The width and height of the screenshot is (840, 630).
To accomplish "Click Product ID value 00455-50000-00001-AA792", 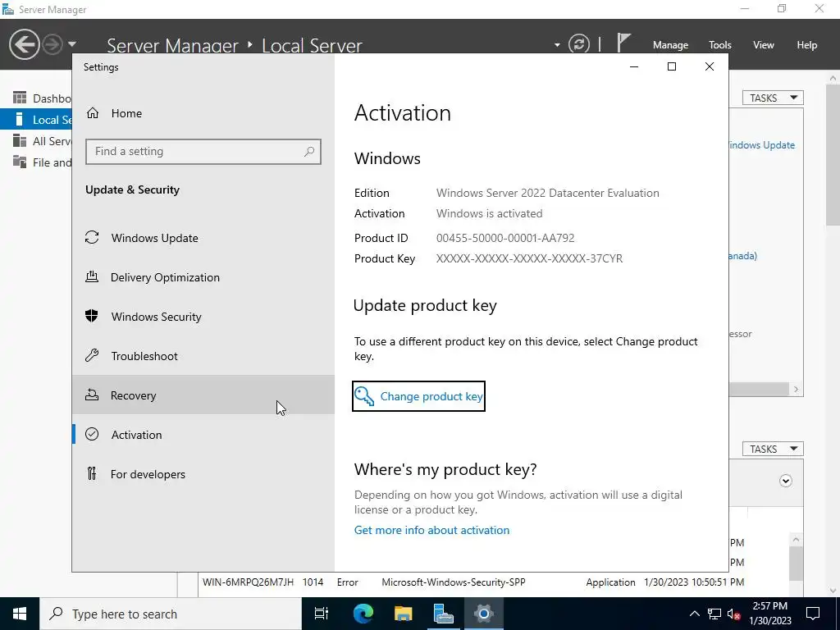I will pyautogui.click(x=505, y=238).
